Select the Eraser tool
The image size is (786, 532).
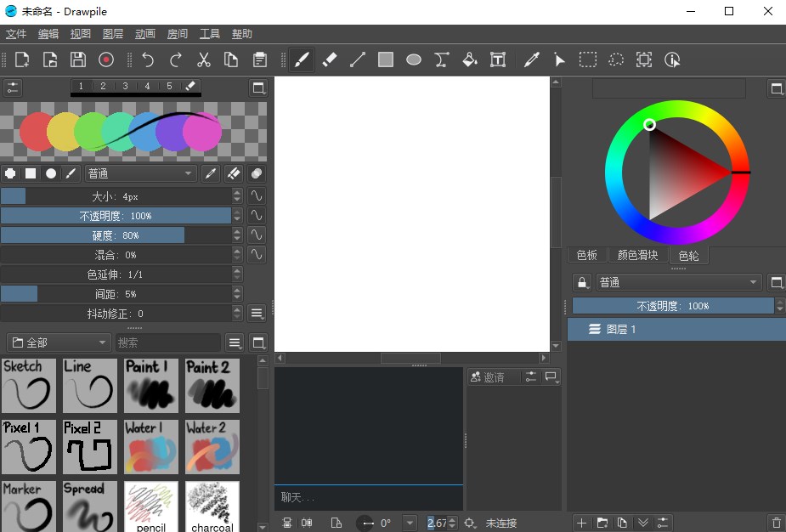tap(330, 59)
